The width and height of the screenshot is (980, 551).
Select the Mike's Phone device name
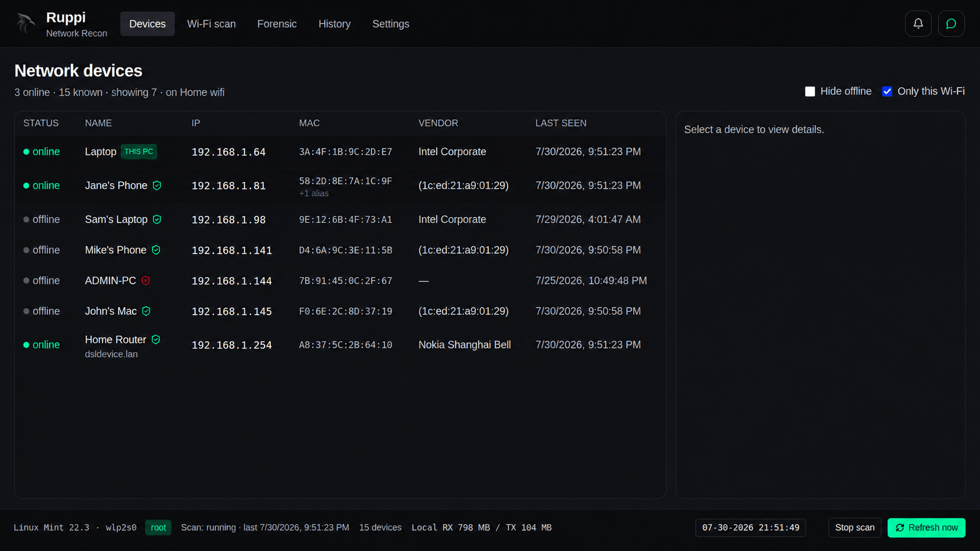[115, 250]
